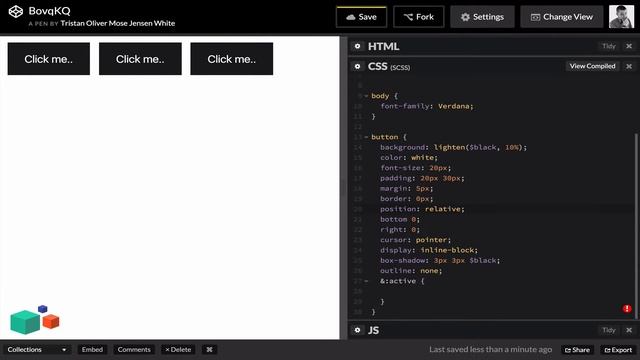Open the Collections dropdown
The height and width of the screenshot is (360, 640).
37,349
